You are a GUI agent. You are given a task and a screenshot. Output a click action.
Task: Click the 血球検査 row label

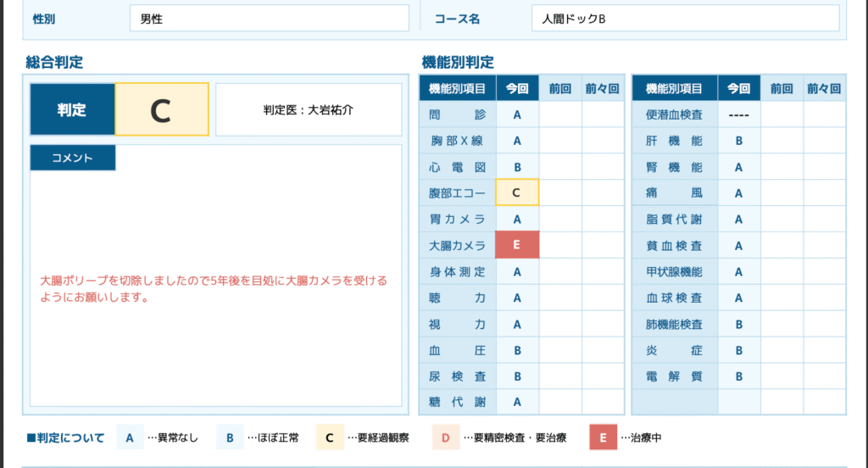tap(674, 298)
